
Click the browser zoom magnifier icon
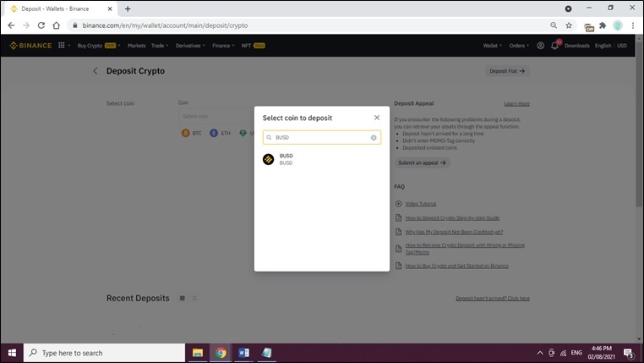click(x=554, y=25)
